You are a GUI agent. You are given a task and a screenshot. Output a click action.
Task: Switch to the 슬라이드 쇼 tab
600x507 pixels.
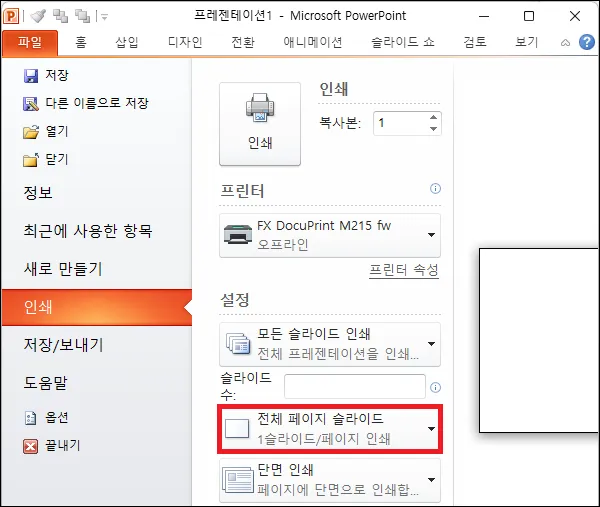(403, 42)
